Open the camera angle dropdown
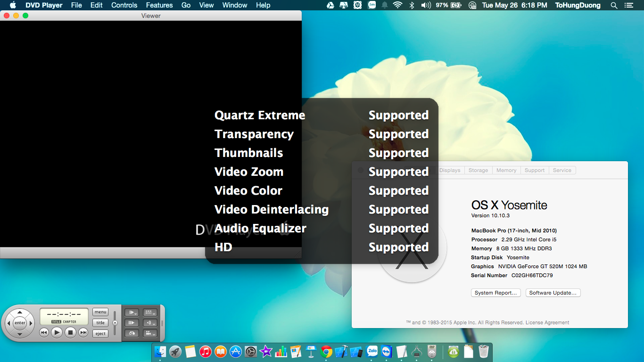644x362 pixels. pos(150,333)
